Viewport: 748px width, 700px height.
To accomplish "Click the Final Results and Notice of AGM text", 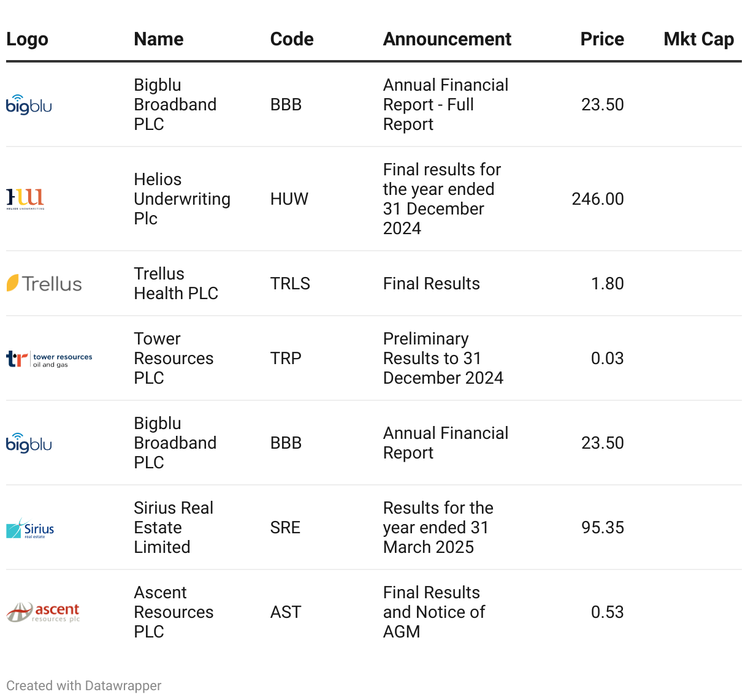I will [433, 612].
